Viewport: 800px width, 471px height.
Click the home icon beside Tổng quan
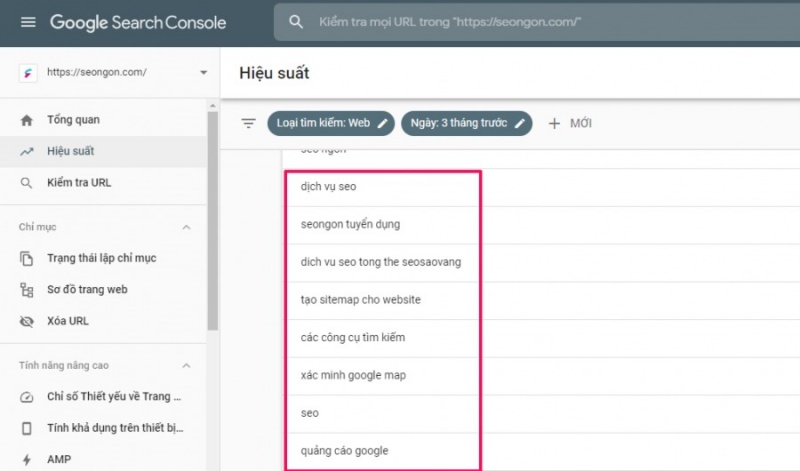click(27, 120)
